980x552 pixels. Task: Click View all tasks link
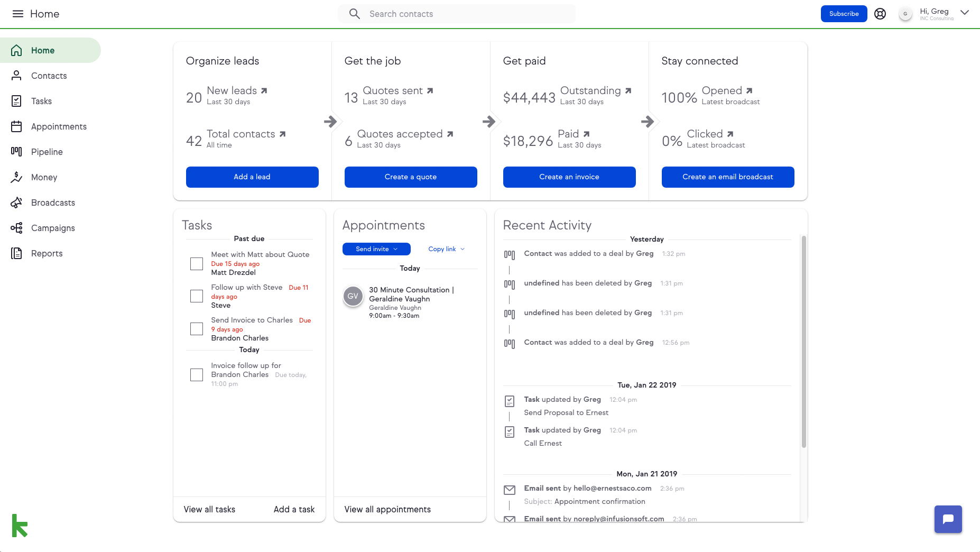click(x=209, y=509)
